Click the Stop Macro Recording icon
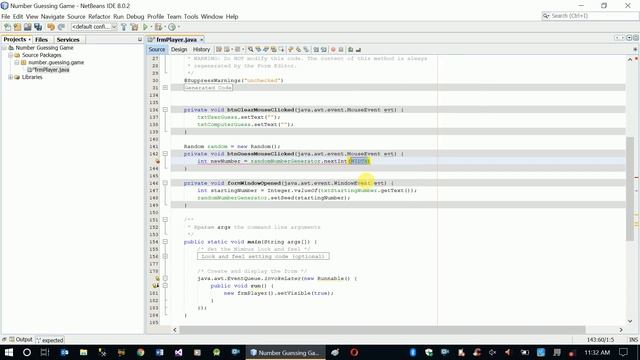Image resolution: width=640 pixels, height=360 pixels. (341, 49)
